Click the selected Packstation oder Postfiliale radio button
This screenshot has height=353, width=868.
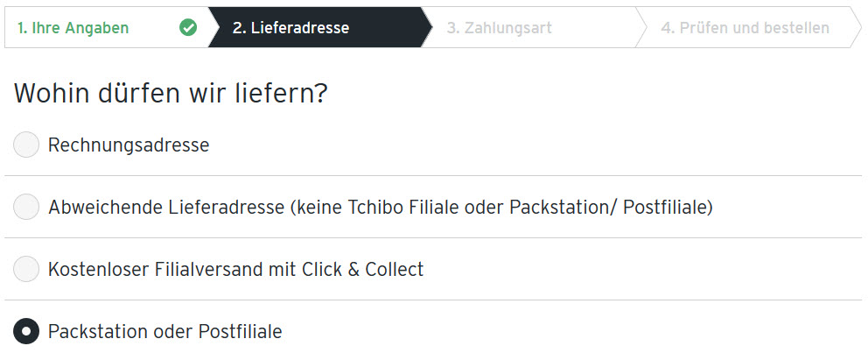point(26,332)
